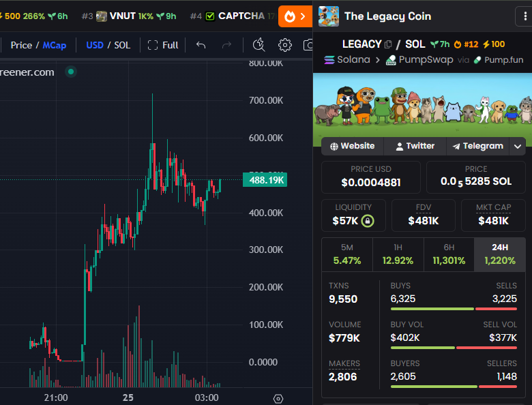Open the token Twitter link
Image resolution: width=532 pixels, height=405 pixels.
[415, 146]
